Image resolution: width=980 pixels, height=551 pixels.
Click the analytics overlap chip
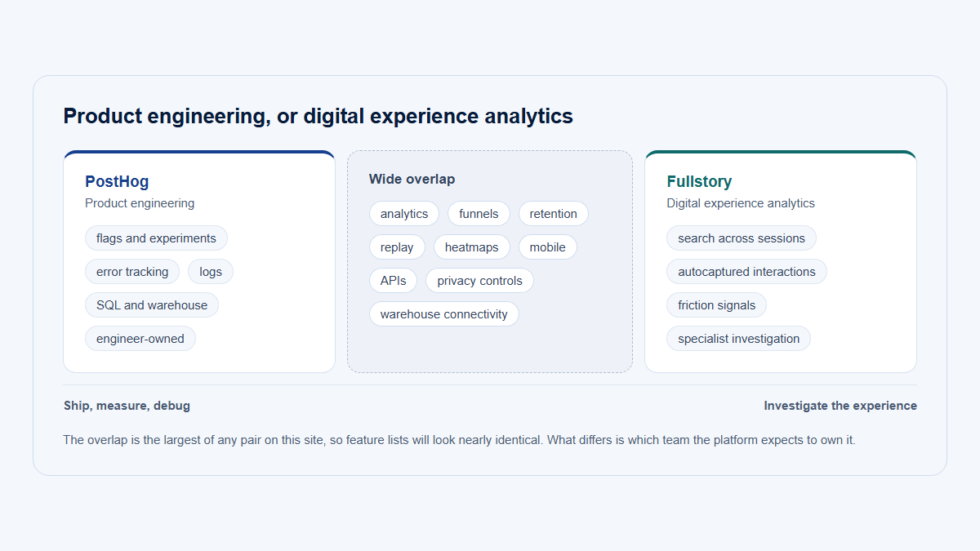pyautogui.click(x=404, y=214)
